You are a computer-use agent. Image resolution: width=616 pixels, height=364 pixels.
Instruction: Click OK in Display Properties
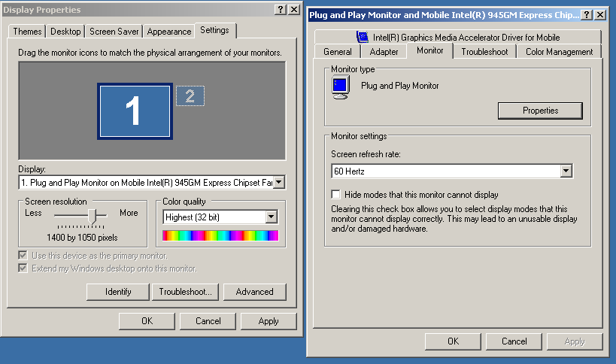point(147,321)
